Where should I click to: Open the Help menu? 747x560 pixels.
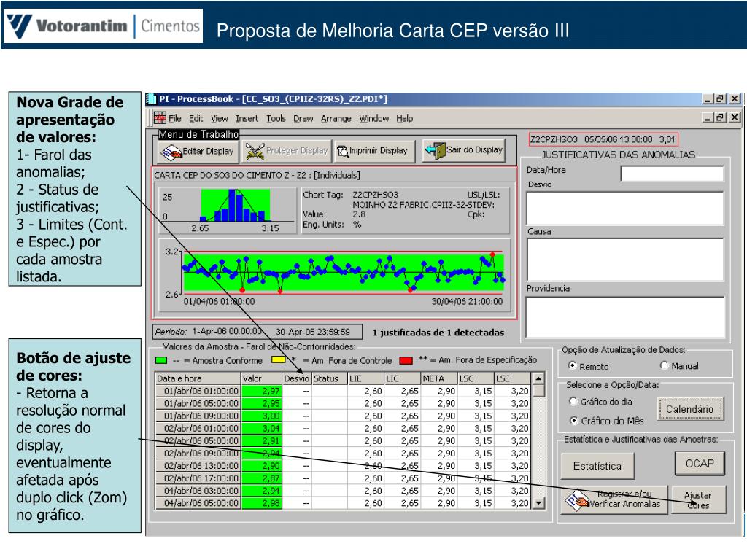(x=404, y=119)
